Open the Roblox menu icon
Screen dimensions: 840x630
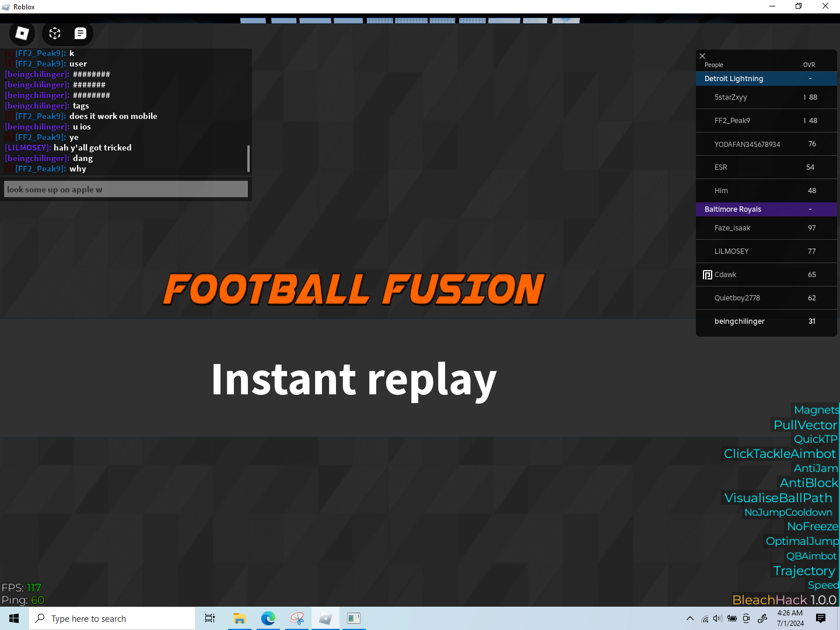22,33
